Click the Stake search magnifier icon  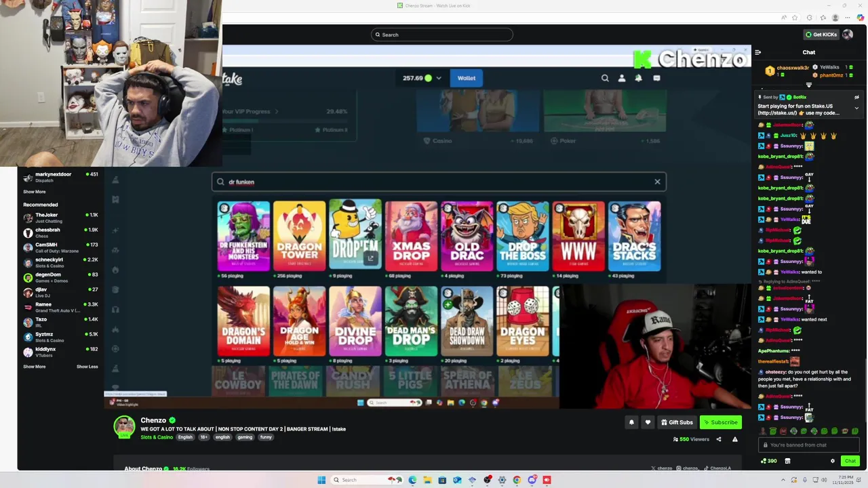[605, 78]
